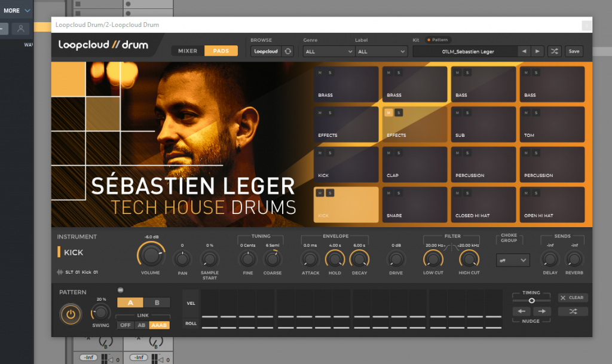Screen dimensions: 612x364
Task: Solo the CLAP pad
Action: [399, 153]
